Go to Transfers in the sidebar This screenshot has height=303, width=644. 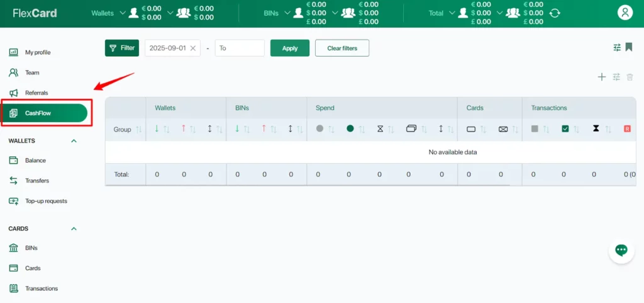pyautogui.click(x=37, y=181)
